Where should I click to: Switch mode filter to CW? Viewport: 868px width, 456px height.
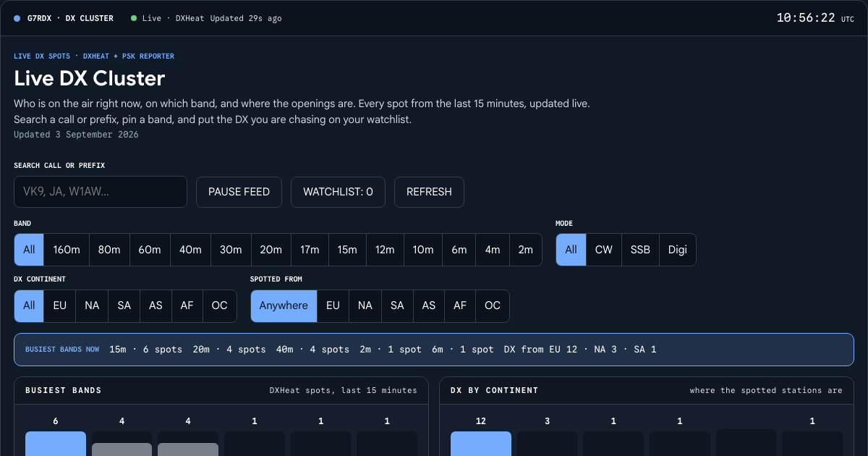coord(603,250)
